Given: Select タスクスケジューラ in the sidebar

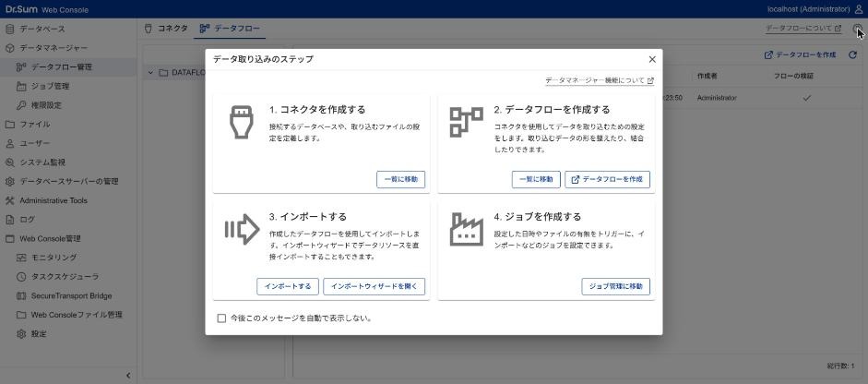Looking at the screenshot, I should click(68, 277).
